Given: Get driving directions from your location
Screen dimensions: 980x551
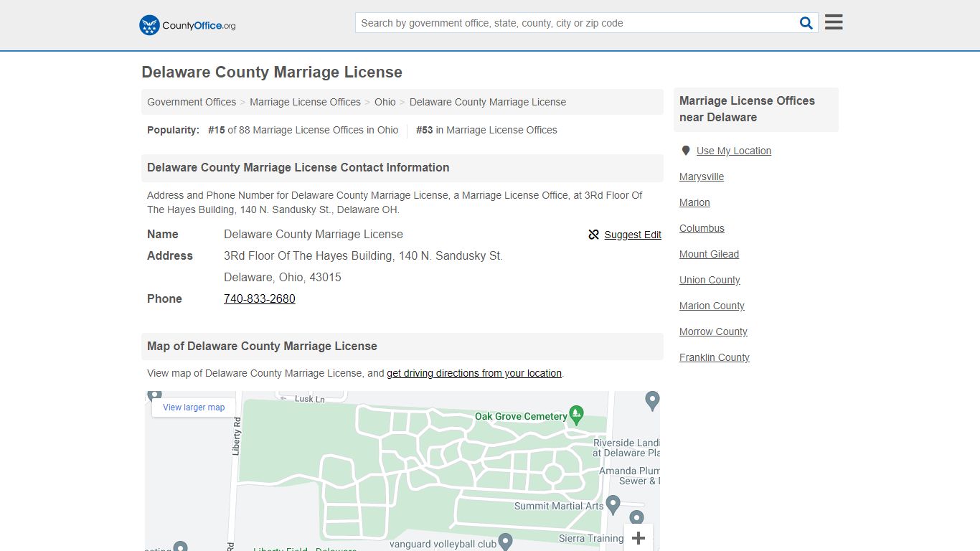Looking at the screenshot, I should coord(474,373).
